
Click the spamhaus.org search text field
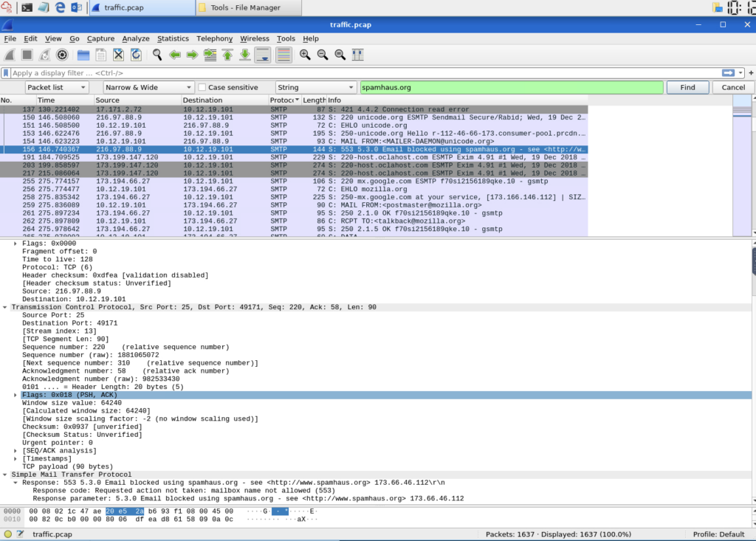[x=512, y=87]
